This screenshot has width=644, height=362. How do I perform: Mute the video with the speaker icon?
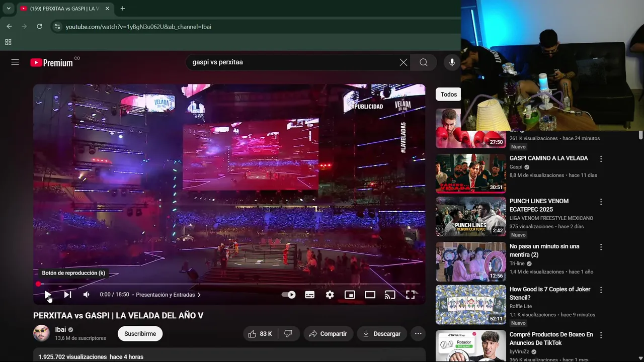pos(87,295)
